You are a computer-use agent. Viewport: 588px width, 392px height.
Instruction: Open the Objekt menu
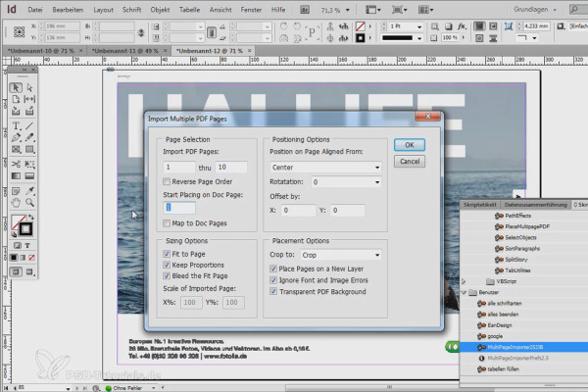click(160, 10)
